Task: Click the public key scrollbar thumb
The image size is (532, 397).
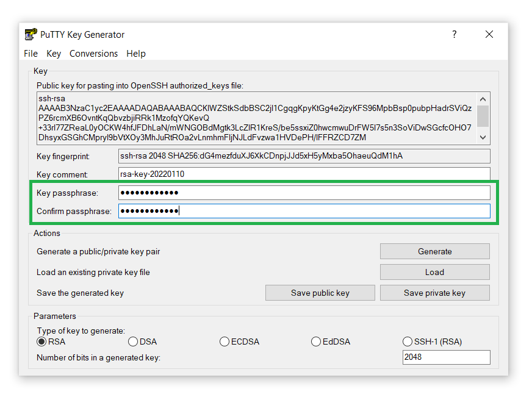Action: [x=483, y=116]
